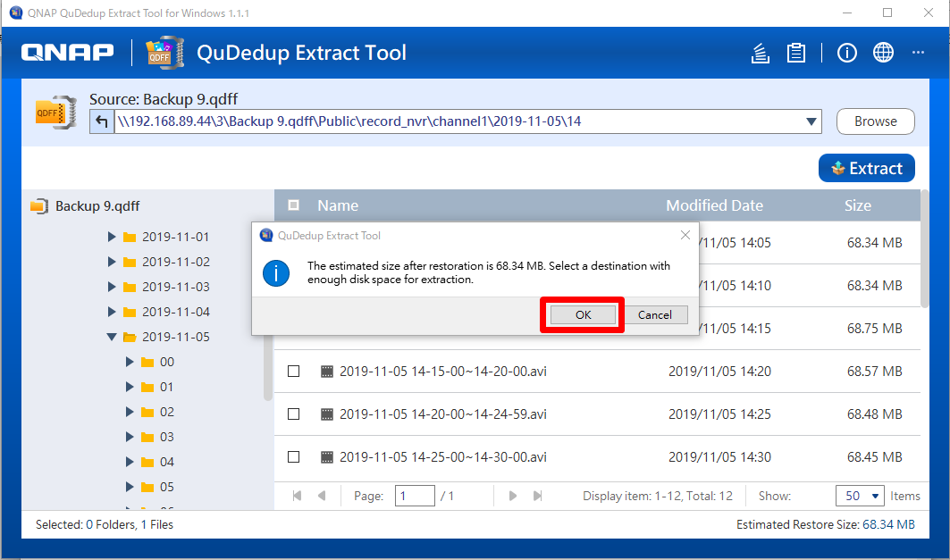The image size is (950, 560).
Task: Open the information icon in header
Action: [x=846, y=54]
